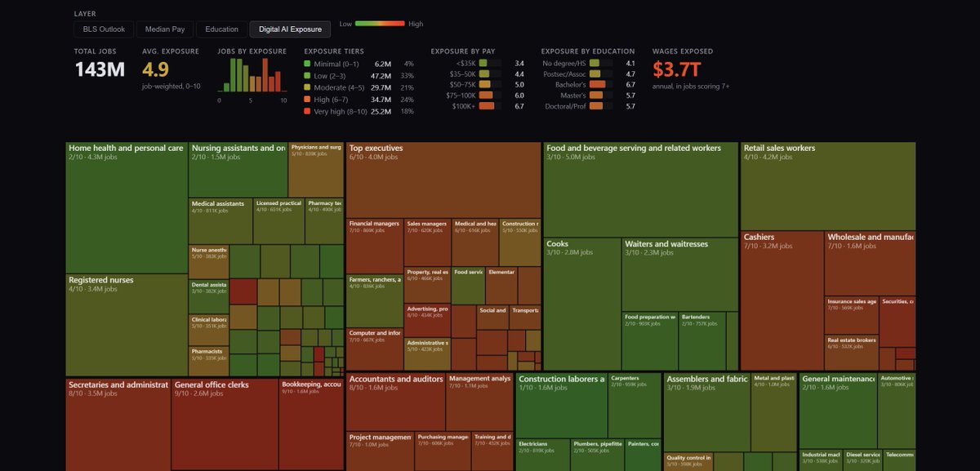Screen dimensions: 980x471
Task: Click the High (6–7) tier swatch
Action: click(307, 99)
